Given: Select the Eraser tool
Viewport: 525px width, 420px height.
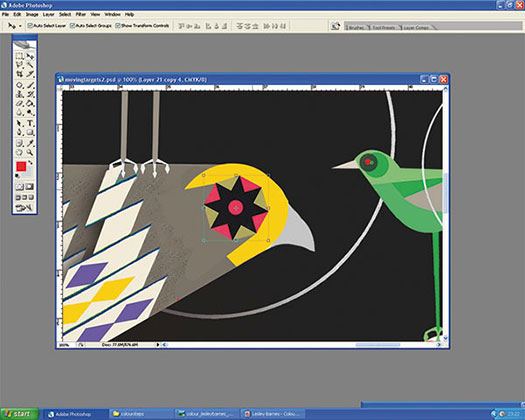Looking at the screenshot, I should [x=20, y=103].
